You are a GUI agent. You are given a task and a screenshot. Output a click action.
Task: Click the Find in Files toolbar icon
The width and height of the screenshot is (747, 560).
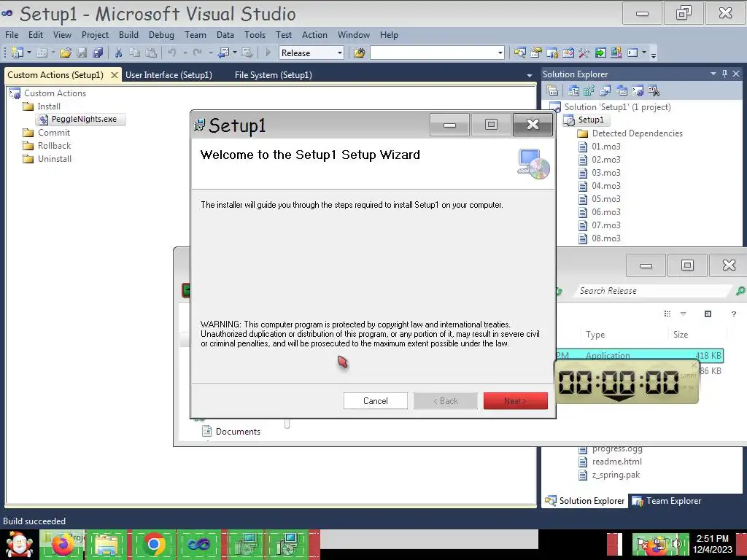click(x=359, y=52)
